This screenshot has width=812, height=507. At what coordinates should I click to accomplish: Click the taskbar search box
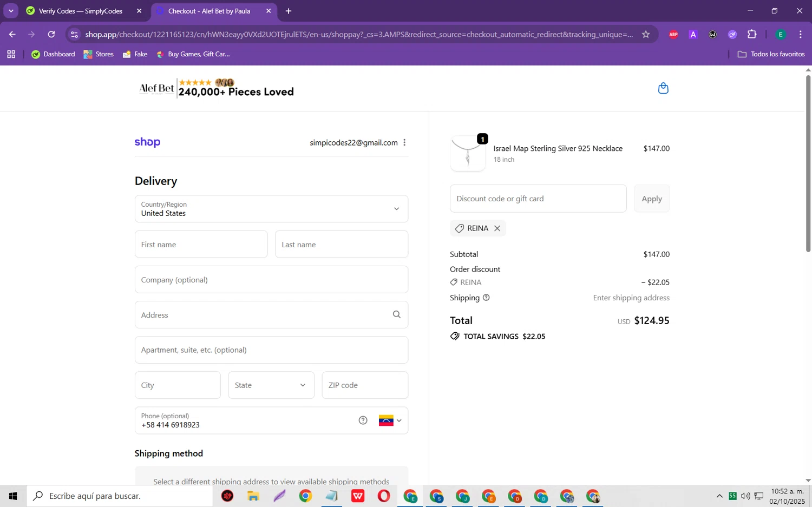(x=120, y=496)
